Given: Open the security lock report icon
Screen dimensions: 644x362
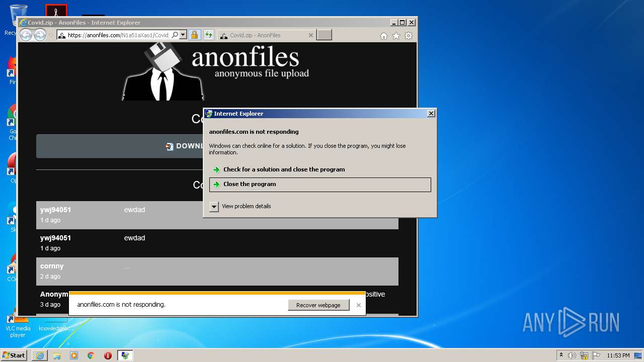Looking at the screenshot, I should click(194, 35).
